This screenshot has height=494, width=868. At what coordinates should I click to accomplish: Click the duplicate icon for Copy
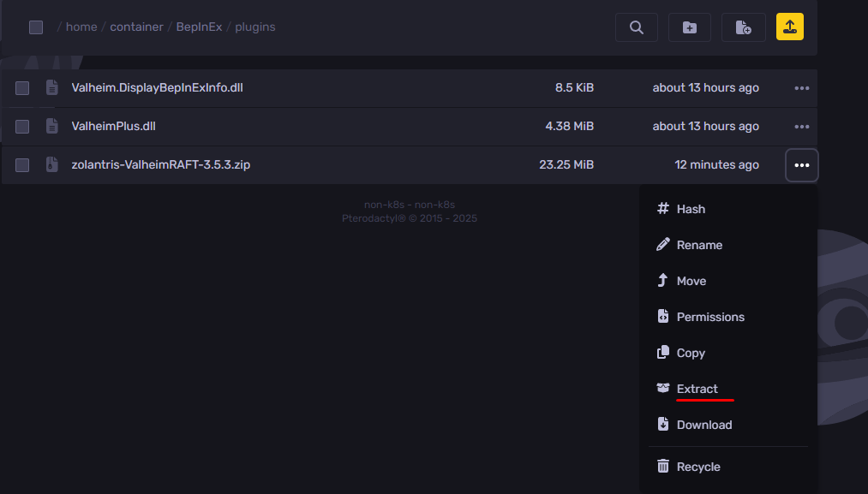[662, 353]
